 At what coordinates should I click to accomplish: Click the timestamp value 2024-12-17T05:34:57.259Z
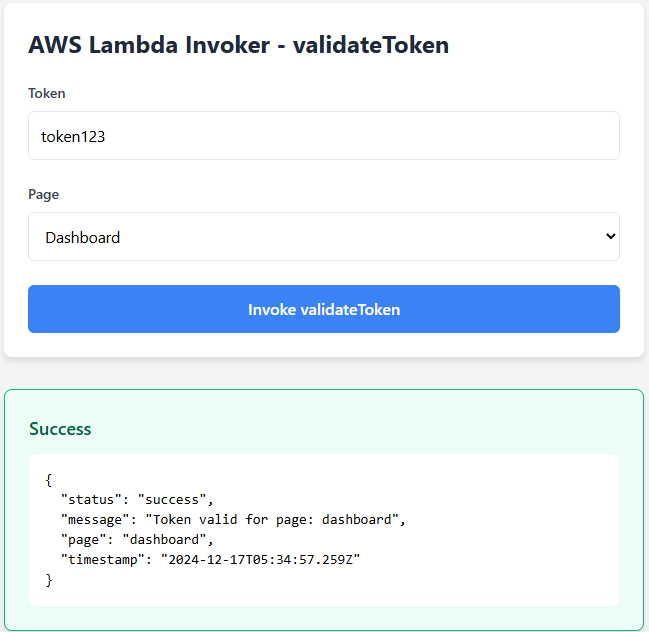(x=253, y=559)
